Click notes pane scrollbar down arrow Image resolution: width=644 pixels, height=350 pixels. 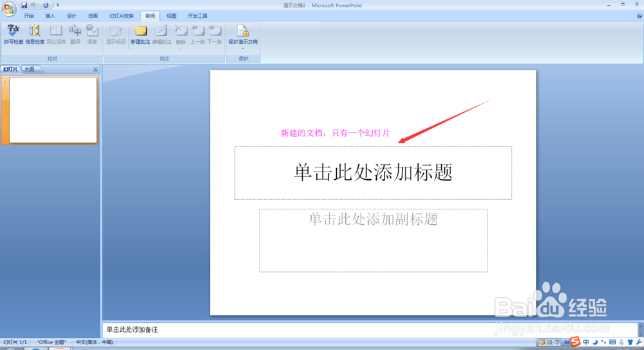(x=641, y=334)
